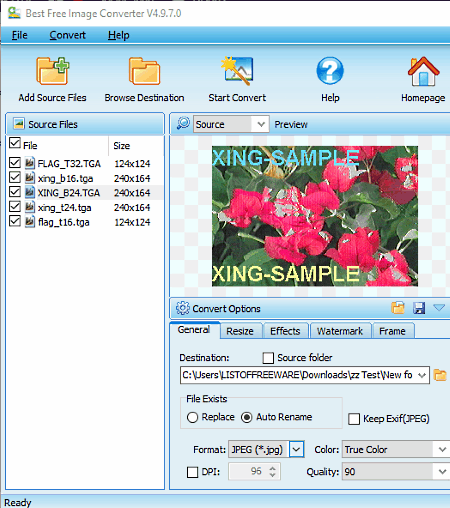Open the Source preview mode dropdown
This screenshot has height=508, width=450.
pyautogui.click(x=261, y=124)
